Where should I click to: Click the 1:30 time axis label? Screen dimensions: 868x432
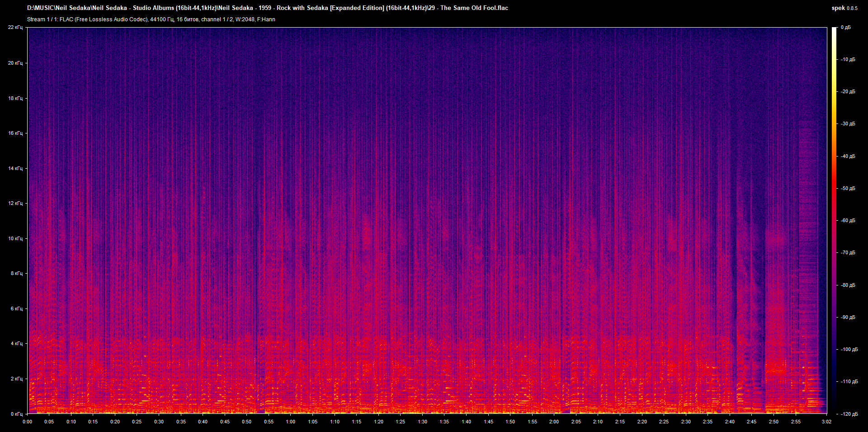[x=422, y=422]
